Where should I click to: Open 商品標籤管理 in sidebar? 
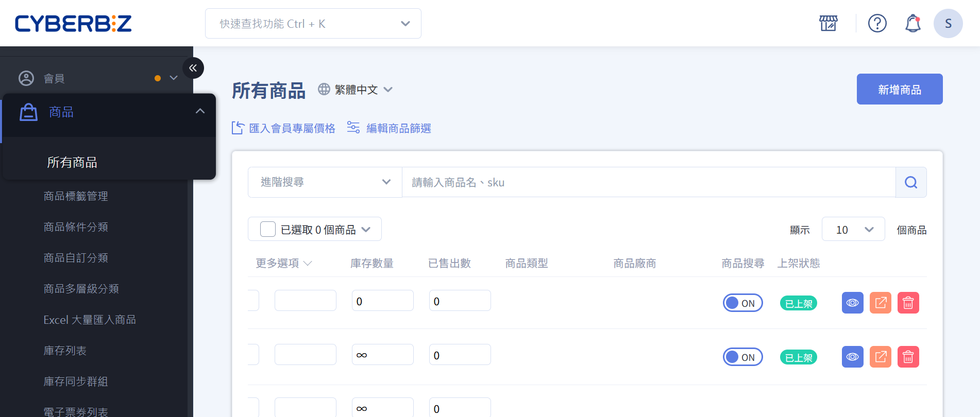click(x=76, y=196)
